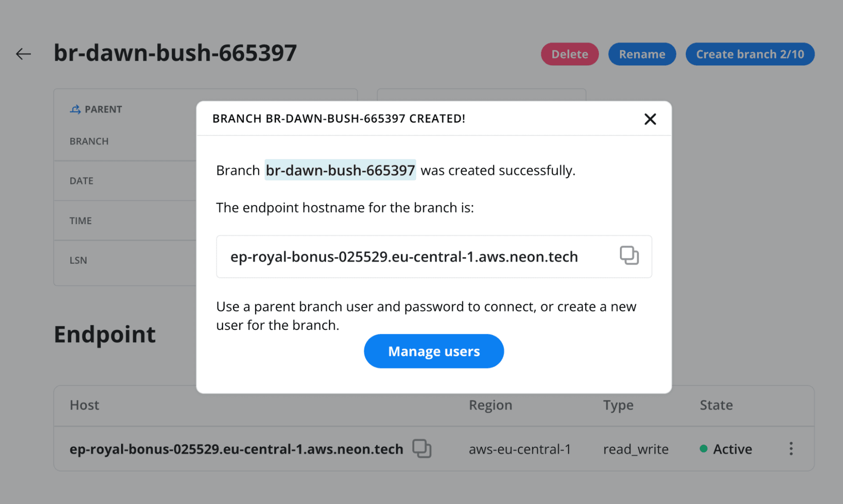Click the State column header
This screenshot has width=843, height=504.
tap(716, 405)
